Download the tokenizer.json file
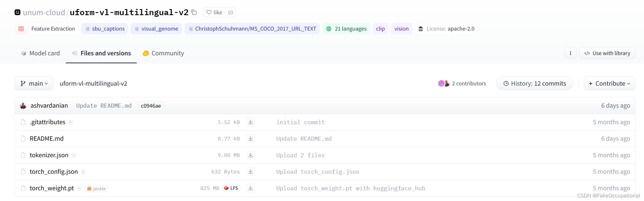644x201 pixels. click(x=250, y=155)
